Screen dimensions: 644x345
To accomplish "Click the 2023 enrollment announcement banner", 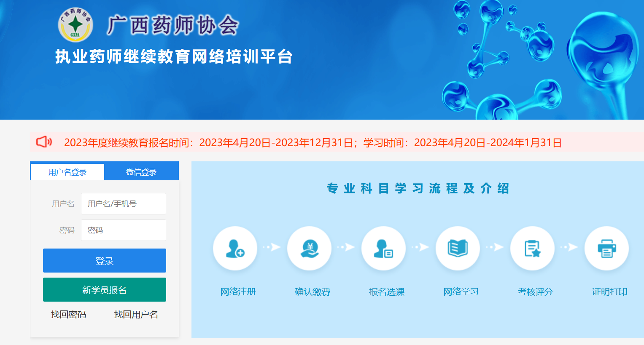I will 314,143.
